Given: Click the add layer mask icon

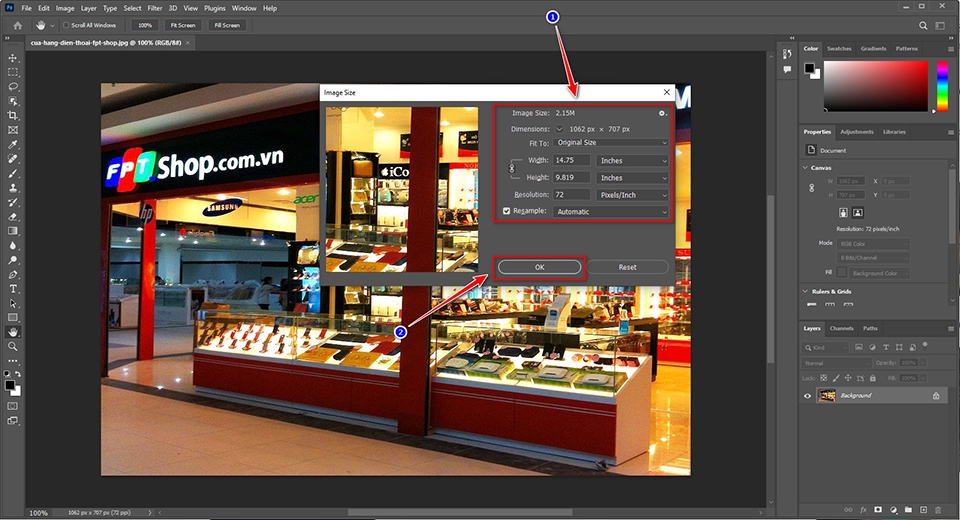Looking at the screenshot, I should tap(878, 510).
